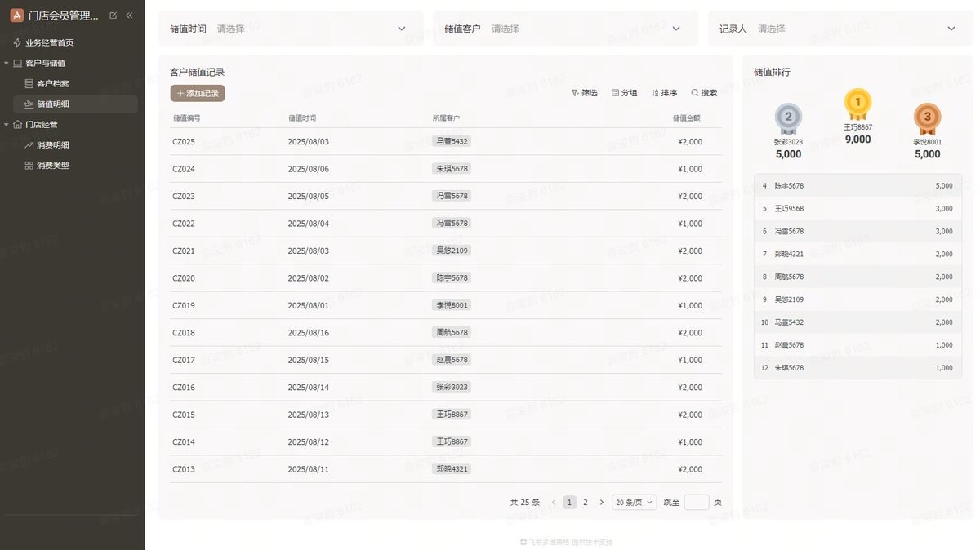The width and height of the screenshot is (980, 550).
Task: Click the app logo icon in sidebar header
Action: click(16, 15)
